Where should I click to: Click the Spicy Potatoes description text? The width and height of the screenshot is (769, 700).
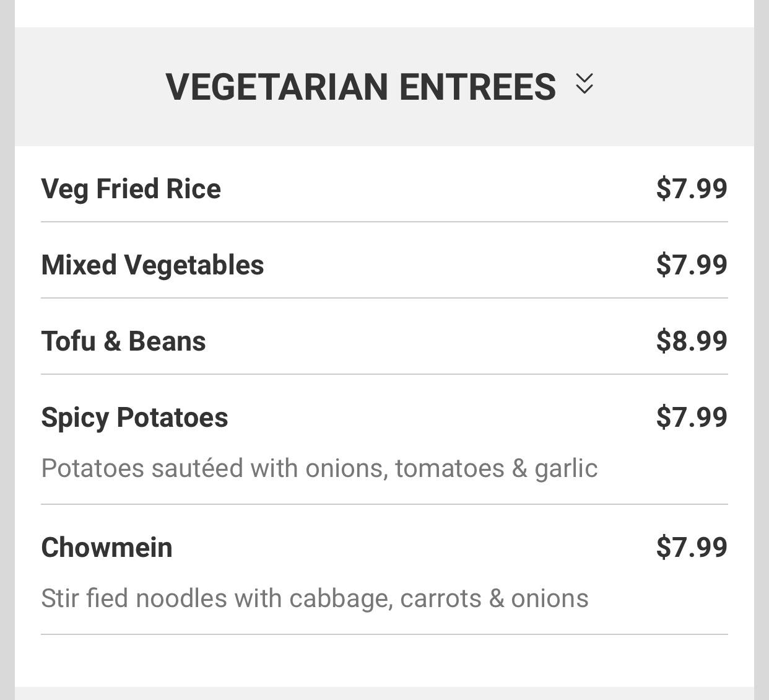pyautogui.click(x=319, y=468)
